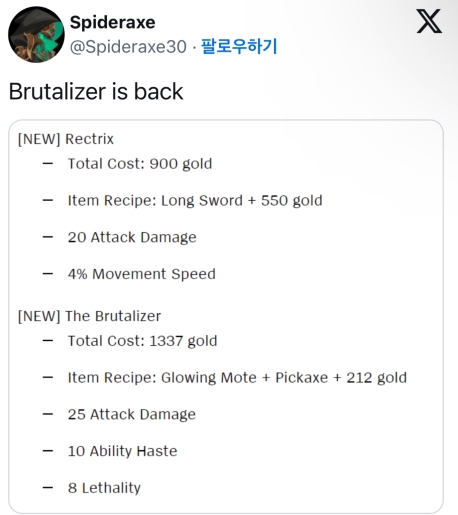Click the 팔로우하기 follow link
The width and height of the screenshot is (458, 515).
click(239, 46)
